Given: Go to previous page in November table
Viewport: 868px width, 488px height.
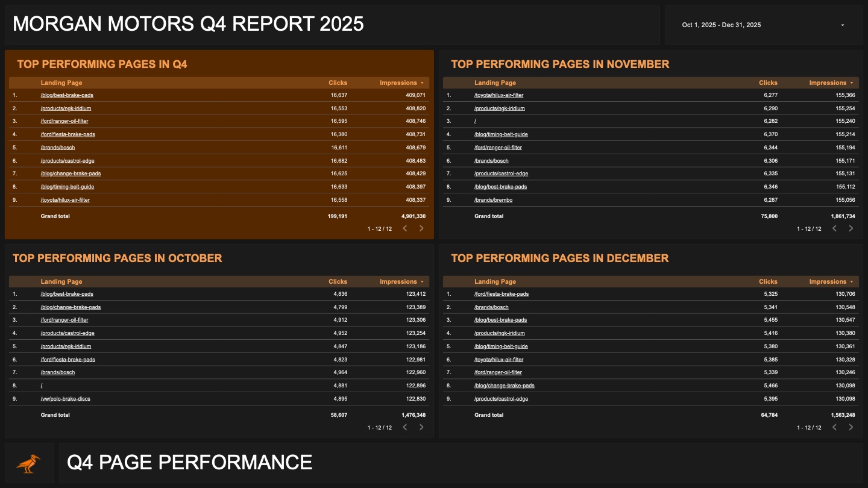Looking at the screenshot, I should 835,228.
